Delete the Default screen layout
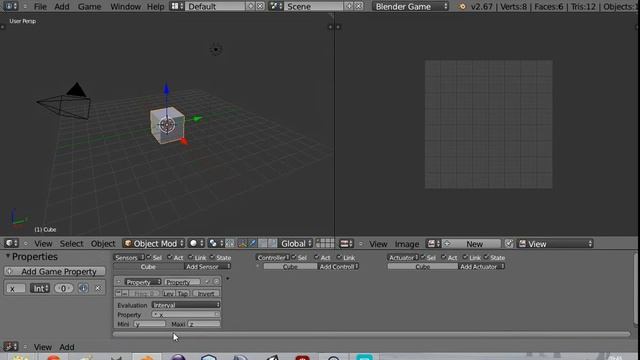Viewport: 640px width, 360px height. tap(260, 7)
